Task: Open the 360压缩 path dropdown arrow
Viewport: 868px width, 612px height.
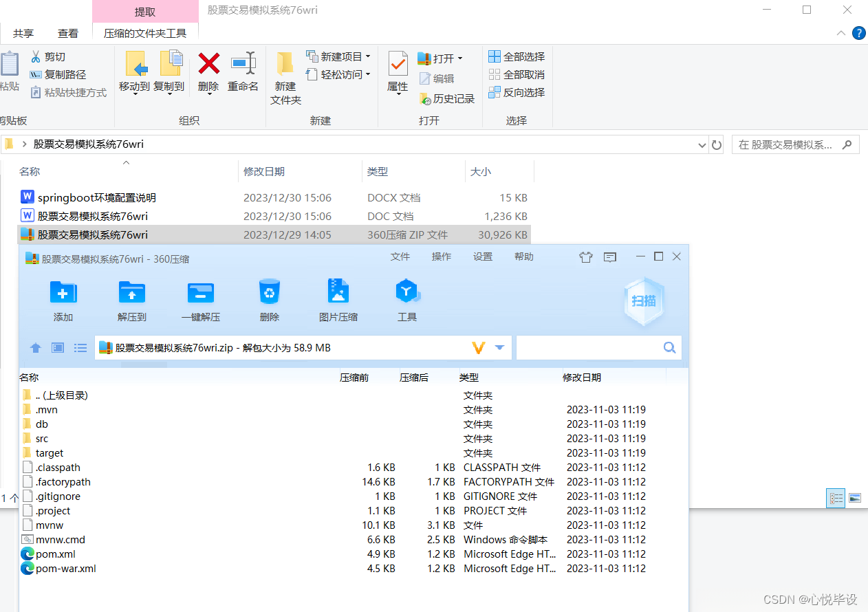Action: tap(500, 348)
